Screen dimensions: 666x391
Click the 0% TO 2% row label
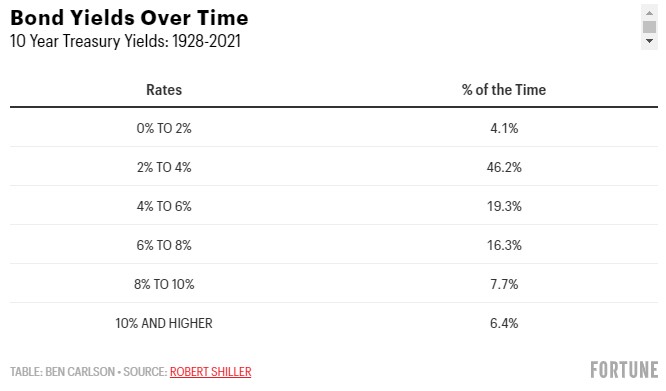[x=164, y=128]
